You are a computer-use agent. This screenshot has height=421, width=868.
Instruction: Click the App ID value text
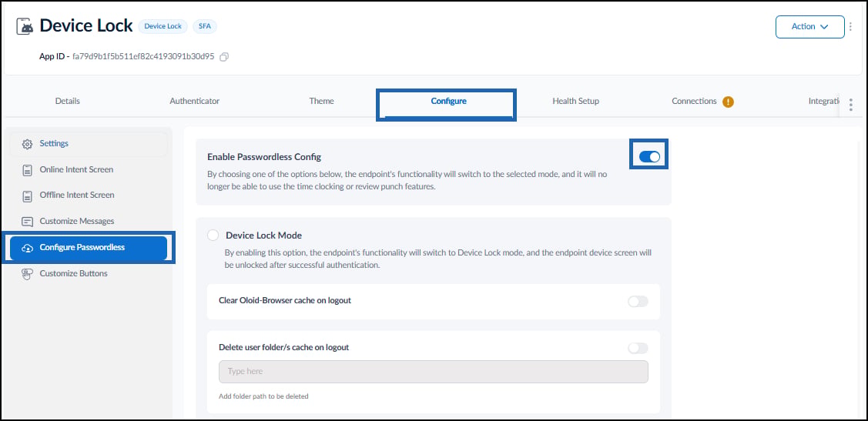[x=143, y=57]
